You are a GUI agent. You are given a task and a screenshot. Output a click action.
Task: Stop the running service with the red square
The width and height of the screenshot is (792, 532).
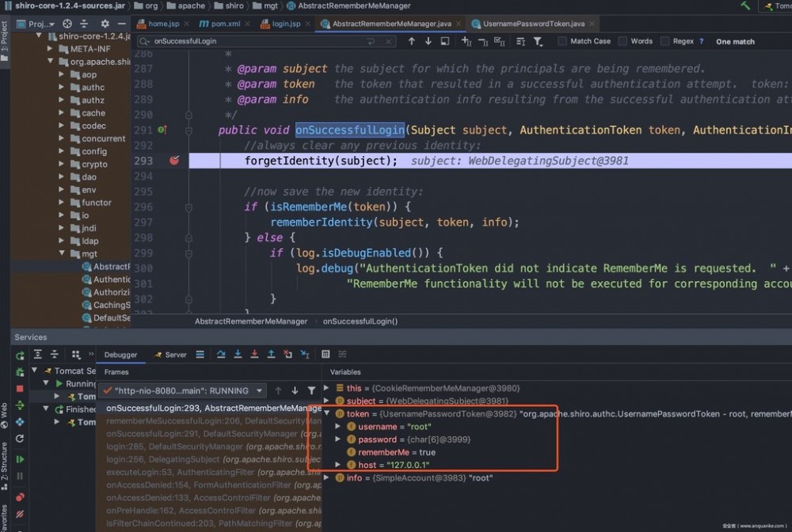point(20,389)
